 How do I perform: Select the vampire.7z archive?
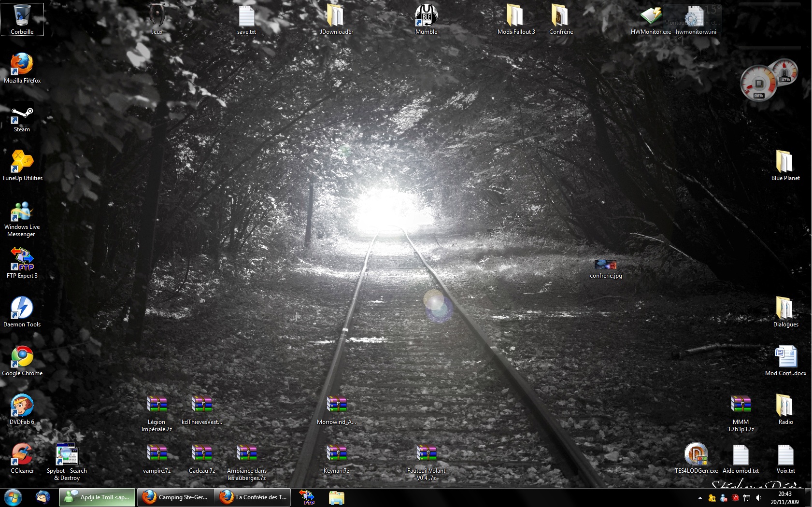coord(157,458)
